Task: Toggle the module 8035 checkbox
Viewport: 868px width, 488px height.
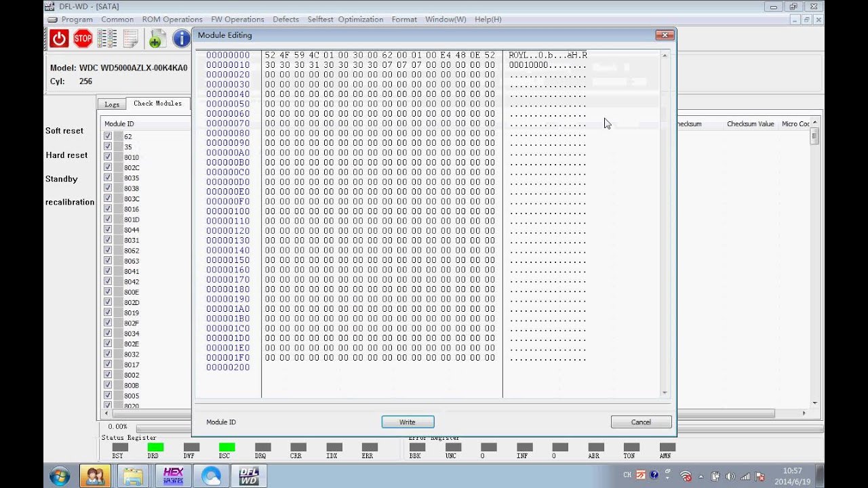Action: 108,178
